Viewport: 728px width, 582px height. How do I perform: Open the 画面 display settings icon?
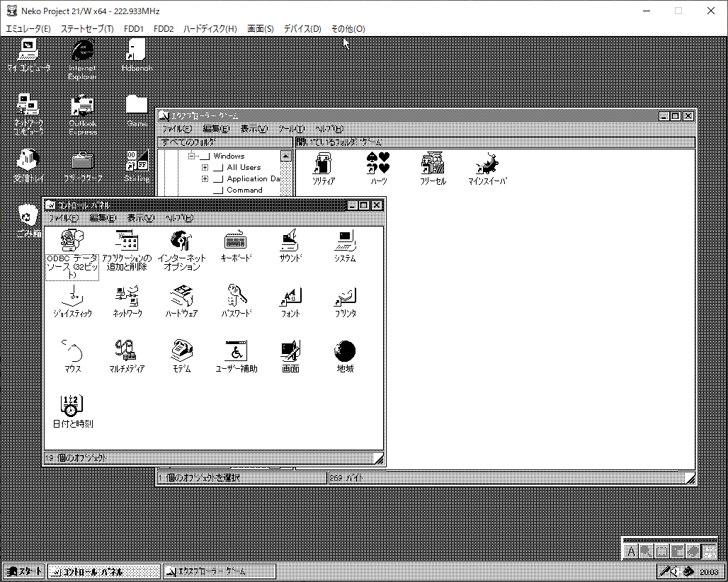click(x=290, y=357)
